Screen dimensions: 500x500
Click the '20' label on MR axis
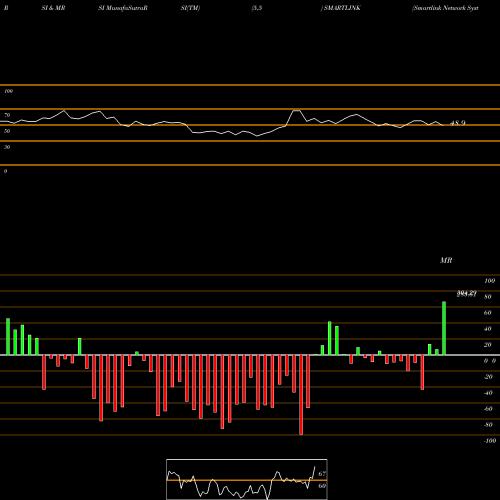[488, 345]
